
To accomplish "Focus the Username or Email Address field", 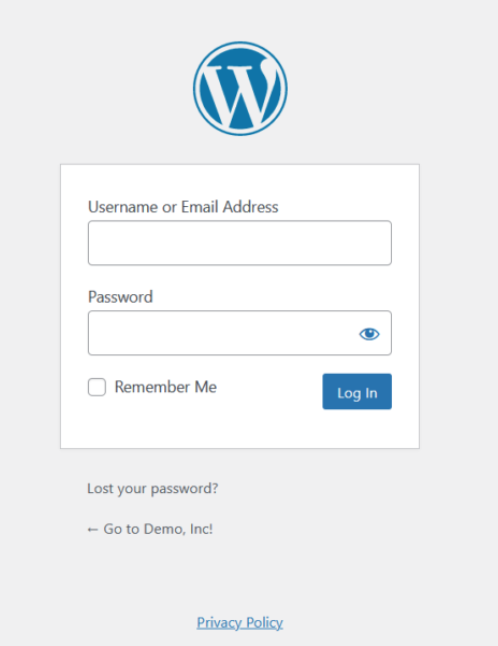I will pyautogui.click(x=240, y=243).
